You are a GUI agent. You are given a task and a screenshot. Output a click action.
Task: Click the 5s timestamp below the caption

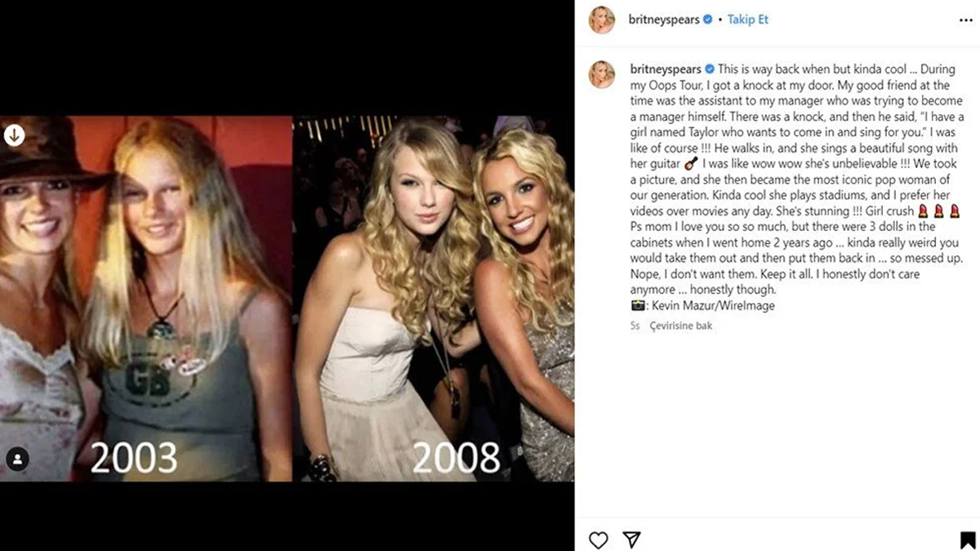coord(635,326)
